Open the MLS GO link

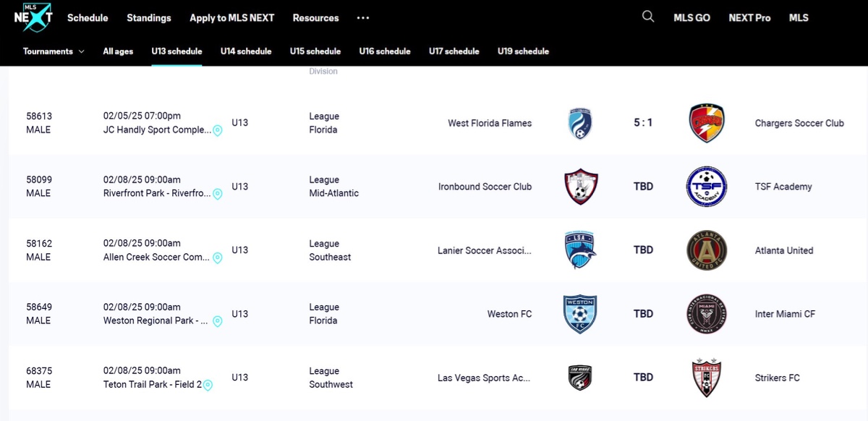coord(692,18)
